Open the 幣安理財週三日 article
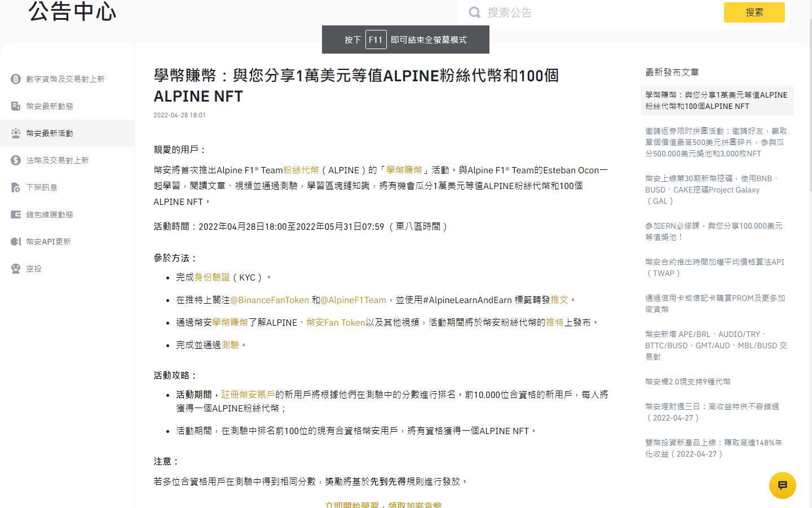Screen dimensions: 812x508 click(712, 412)
